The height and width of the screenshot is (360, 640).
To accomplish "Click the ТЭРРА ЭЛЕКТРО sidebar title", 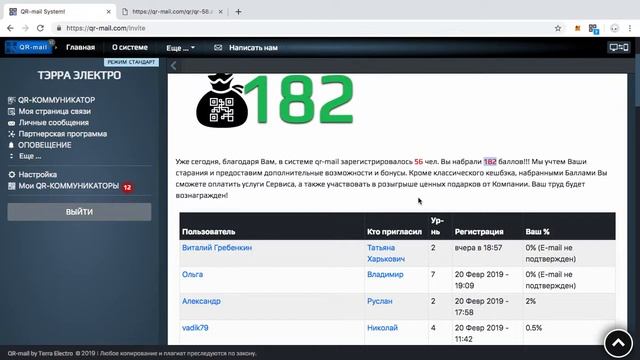I will (79, 76).
